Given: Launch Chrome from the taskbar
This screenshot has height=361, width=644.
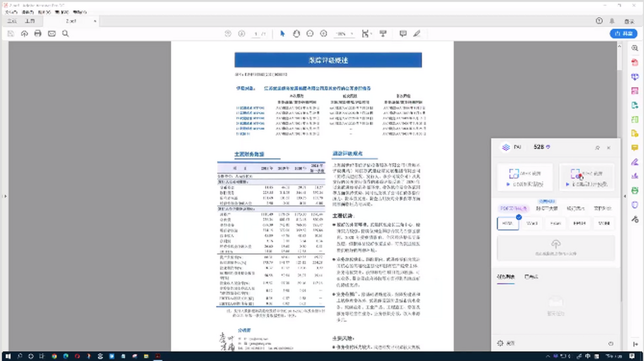Looking at the screenshot, I should (55, 356).
